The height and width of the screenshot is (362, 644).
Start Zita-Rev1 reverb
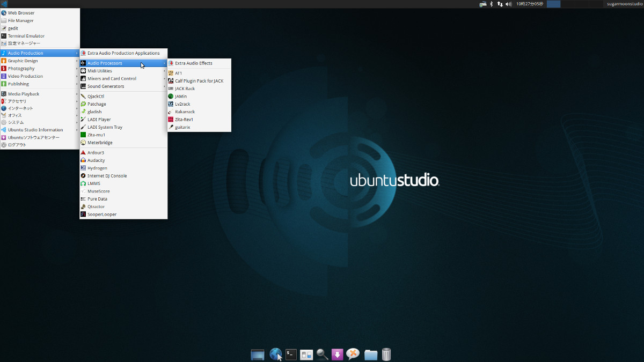(x=199, y=119)
